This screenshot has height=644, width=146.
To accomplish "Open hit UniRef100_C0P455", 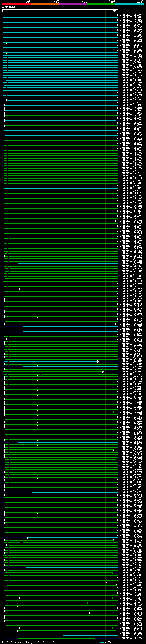I will (x=131, y=85).
